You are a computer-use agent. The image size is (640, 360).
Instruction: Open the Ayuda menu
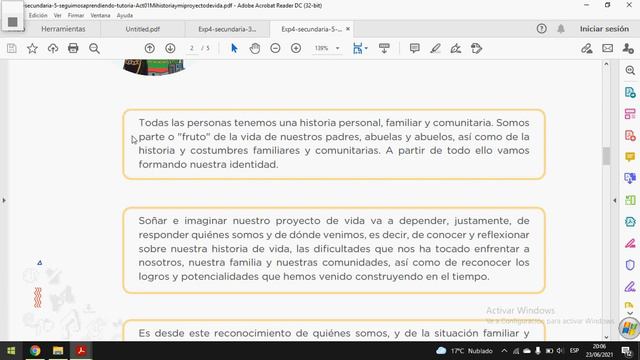click(x=125, y=16)
